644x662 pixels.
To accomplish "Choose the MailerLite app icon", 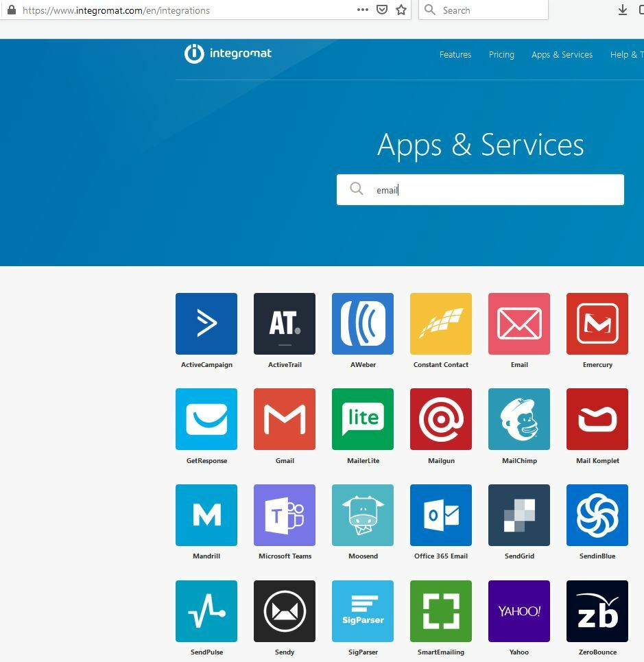I will pos(363,419).
